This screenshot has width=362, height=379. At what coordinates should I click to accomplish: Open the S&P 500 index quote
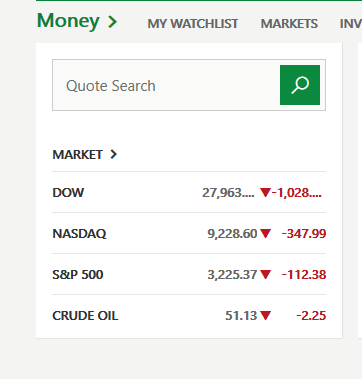click(x=78, y=275)
